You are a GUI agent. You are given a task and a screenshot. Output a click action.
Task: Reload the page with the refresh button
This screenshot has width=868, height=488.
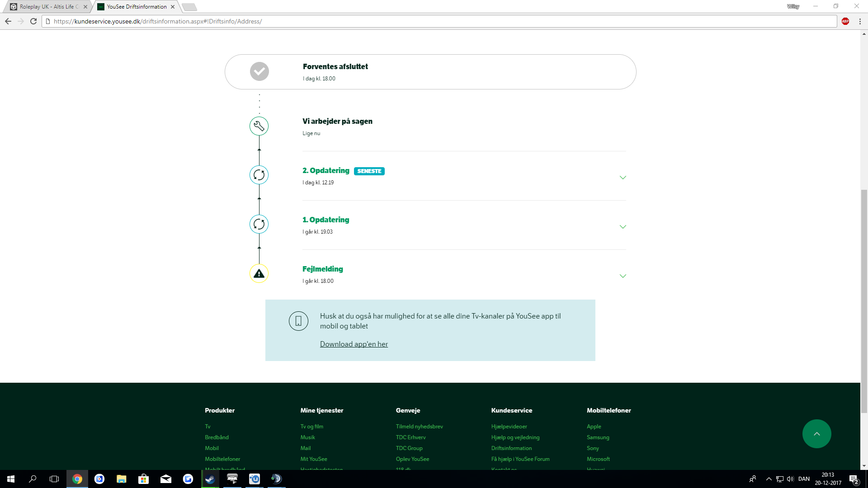33,21
